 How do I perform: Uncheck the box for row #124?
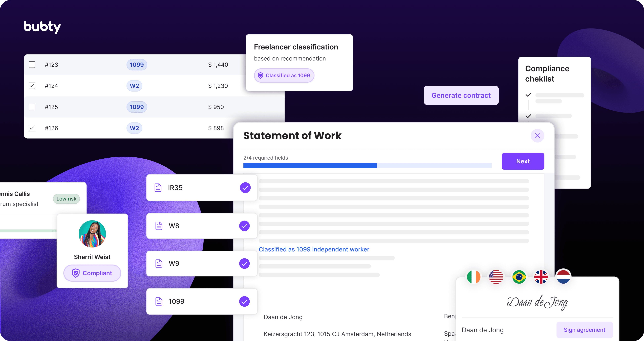[32, 86]
